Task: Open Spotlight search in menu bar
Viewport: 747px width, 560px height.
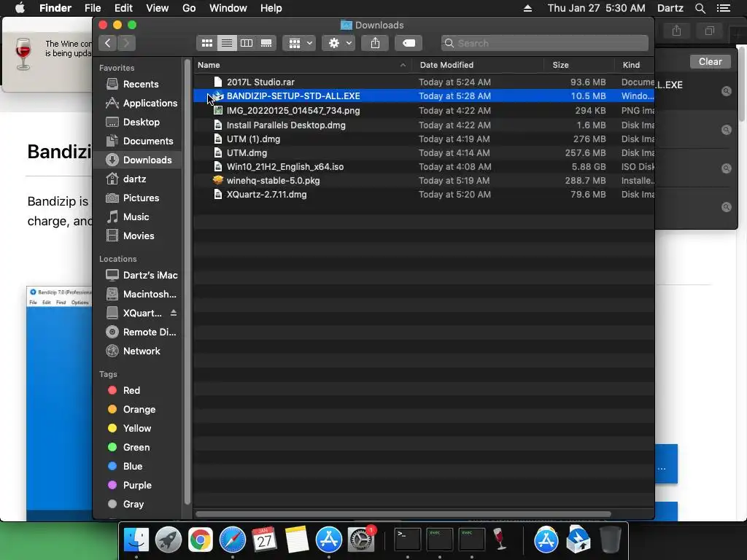Action: coord(700,8)
